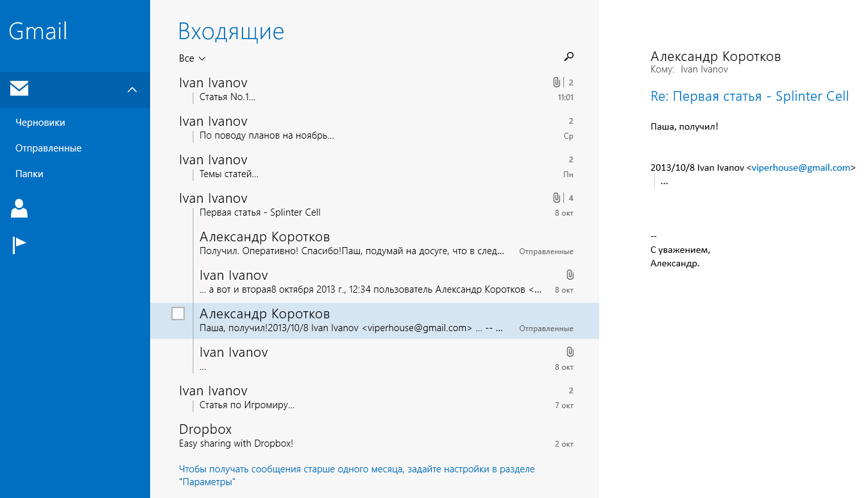The image size is (868, 498).
Task: Open the flagged messages flag icon
Action: tap(19, 245)
